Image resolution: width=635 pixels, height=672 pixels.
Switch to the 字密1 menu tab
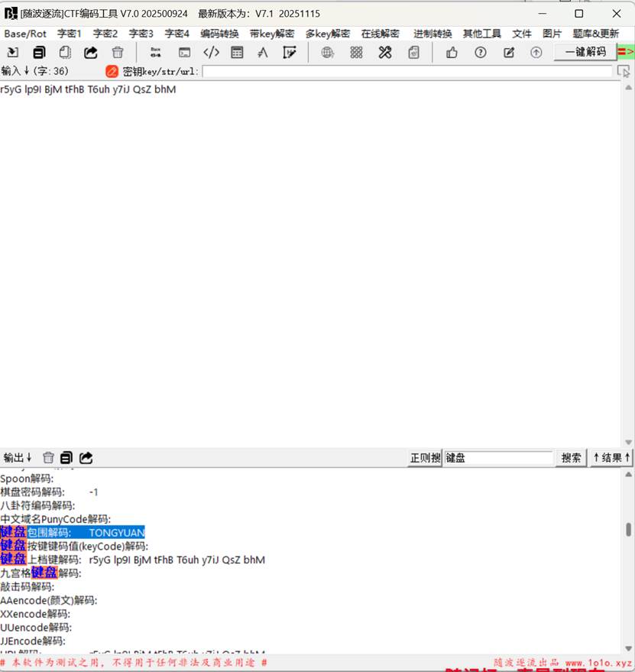coord(69,34)
